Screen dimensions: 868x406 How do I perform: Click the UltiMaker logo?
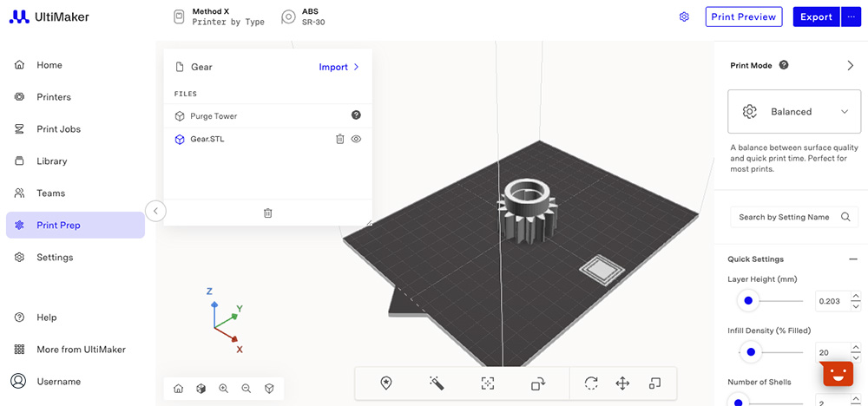coord(49,17)
